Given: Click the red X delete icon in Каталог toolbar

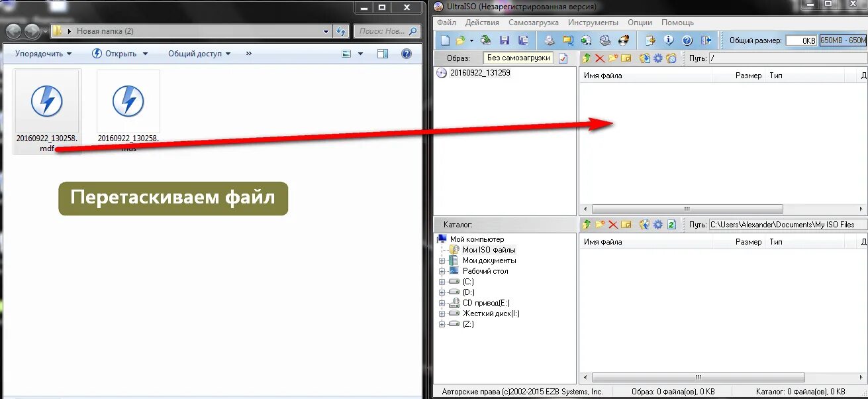Looking at the screenshot, I should tap(613, 225).
